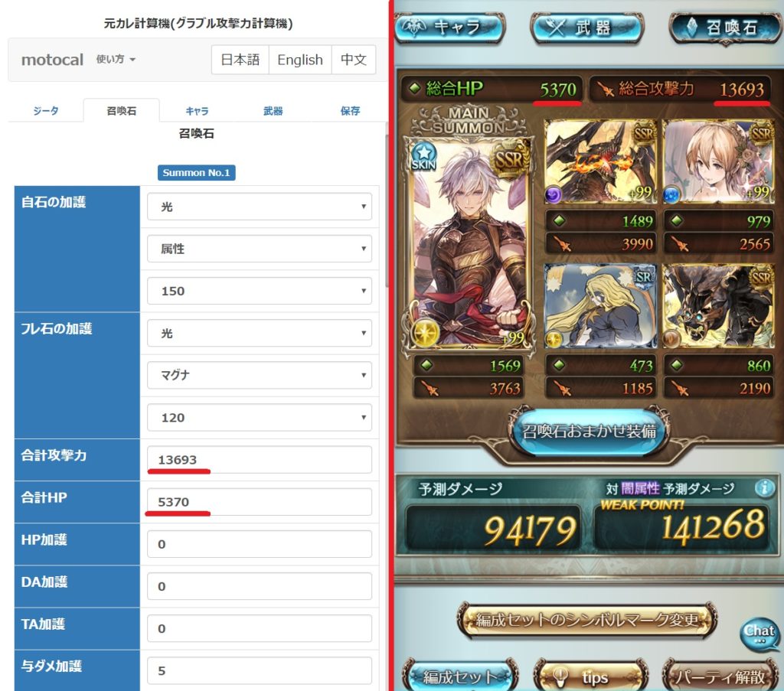Switch to the ジータ tab

45,111
